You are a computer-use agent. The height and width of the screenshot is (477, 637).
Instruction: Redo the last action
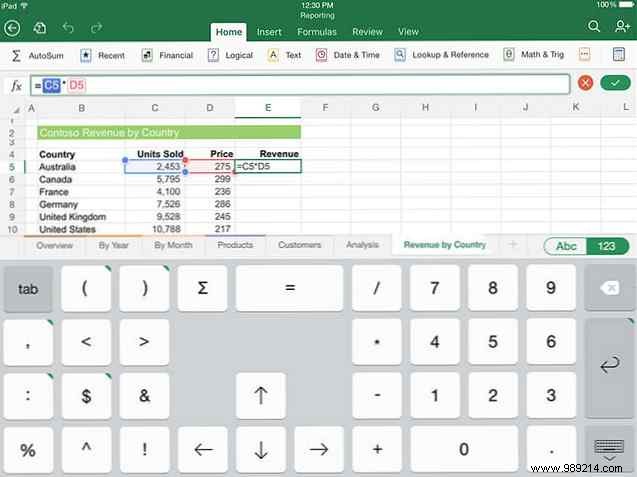pyautogui.click(x=96, y=28)
